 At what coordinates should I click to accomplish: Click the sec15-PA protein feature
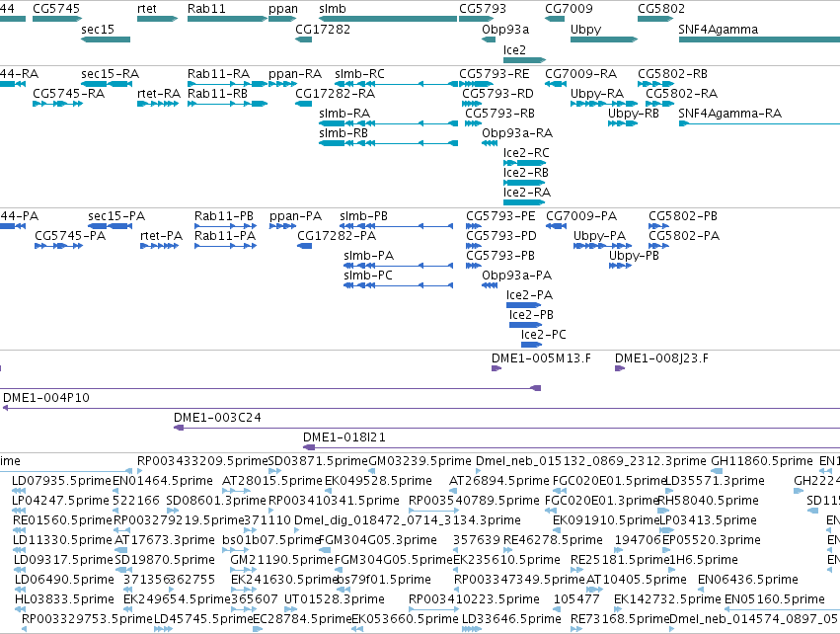pos(111,226)
